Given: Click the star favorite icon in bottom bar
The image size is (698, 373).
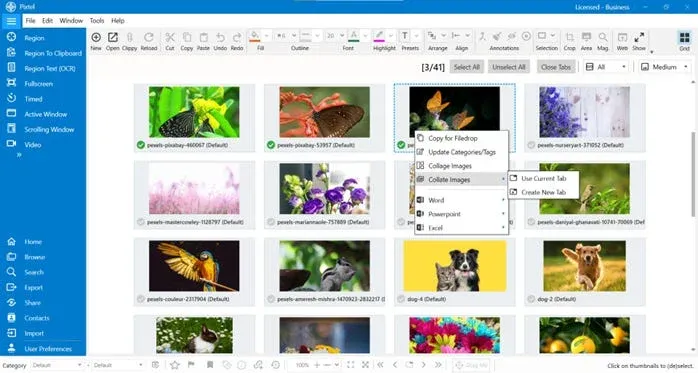Looking at the screenshot, I should point(175,365).
